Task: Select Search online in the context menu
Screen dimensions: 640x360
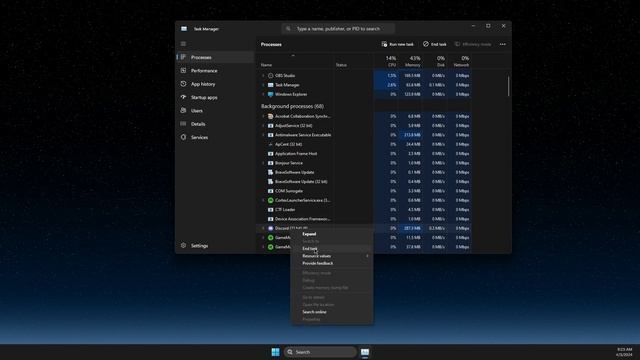Action: pos(331,312)
